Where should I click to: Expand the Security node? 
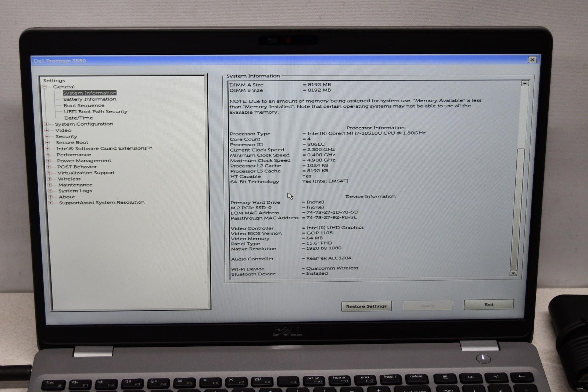(x=47, y=136)
